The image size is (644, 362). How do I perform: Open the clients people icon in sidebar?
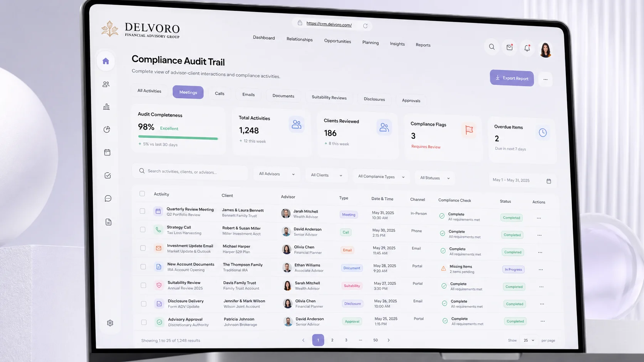coord(106,84)
